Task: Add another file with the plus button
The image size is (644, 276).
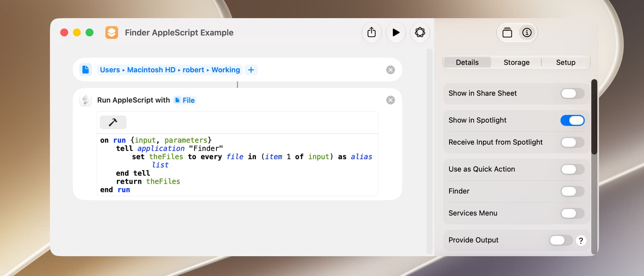Action: click(x=251, y=70)
